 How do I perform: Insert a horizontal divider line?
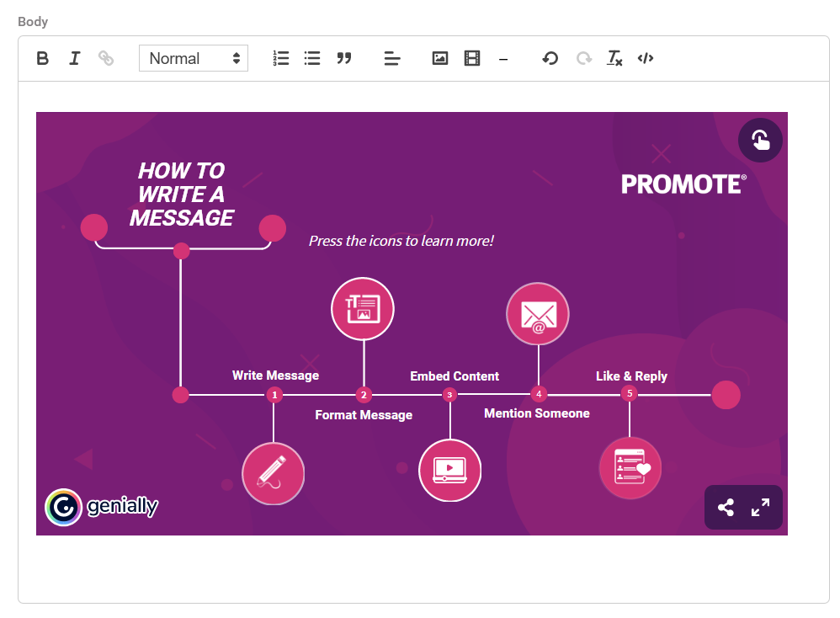pos(503,59)
